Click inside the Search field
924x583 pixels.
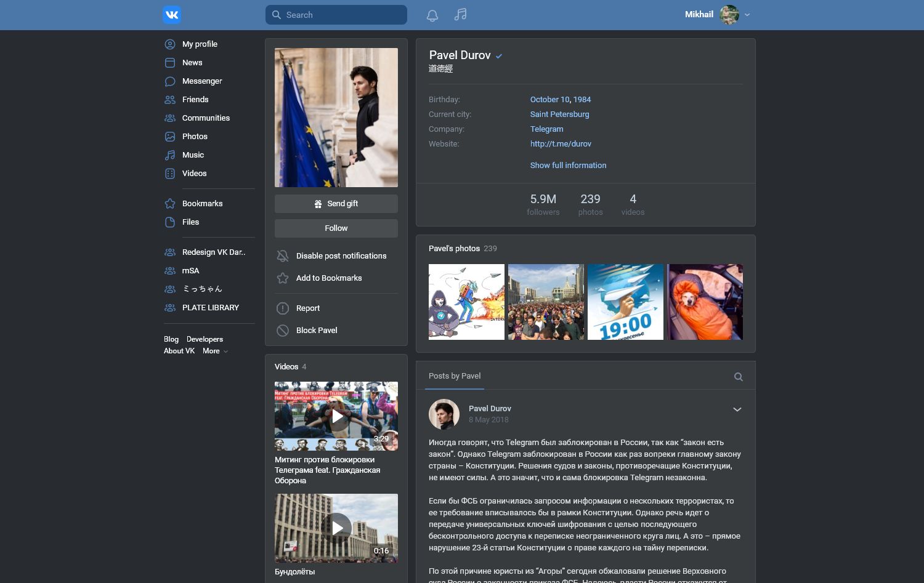click(336, 15)
